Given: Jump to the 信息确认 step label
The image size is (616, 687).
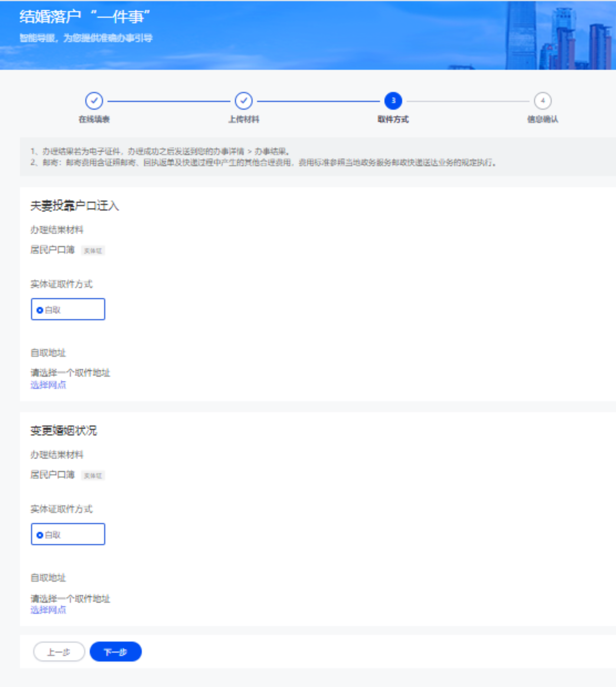Looking at the screenshot, I should click(543, 119).
